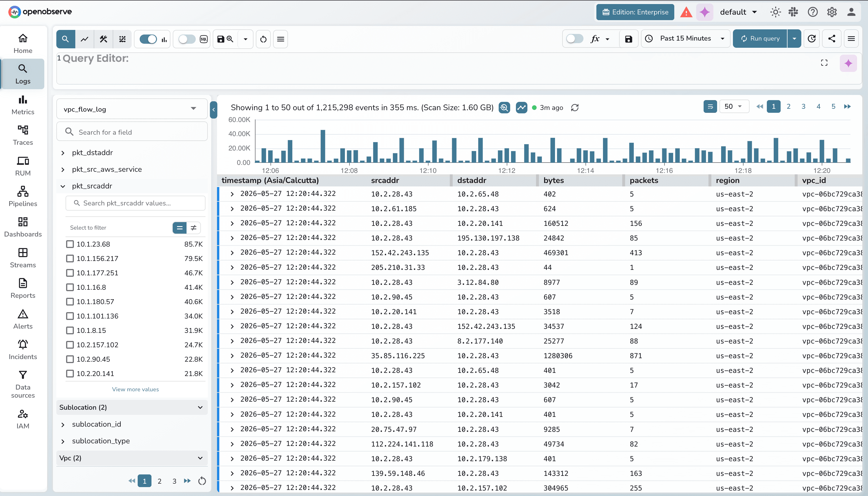Toggle the histogram switch
This screenshot has width=868, height=496.
[148, 39]
